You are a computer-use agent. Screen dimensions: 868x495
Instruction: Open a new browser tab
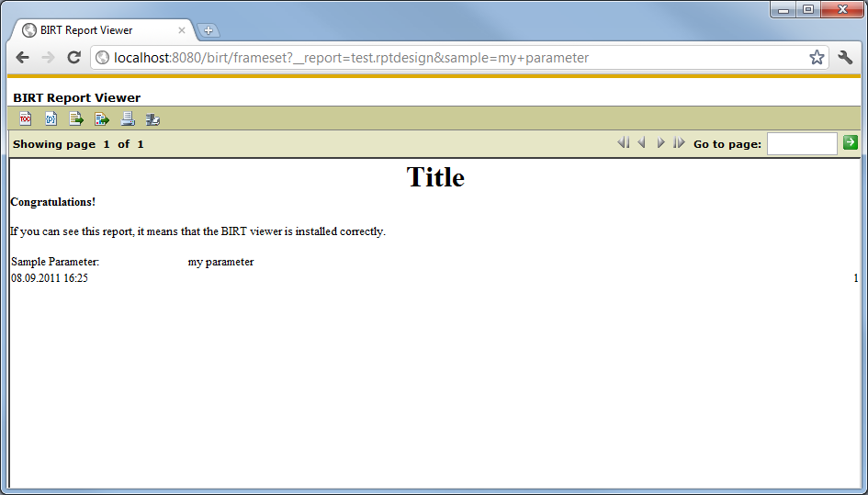pos(209,31)
